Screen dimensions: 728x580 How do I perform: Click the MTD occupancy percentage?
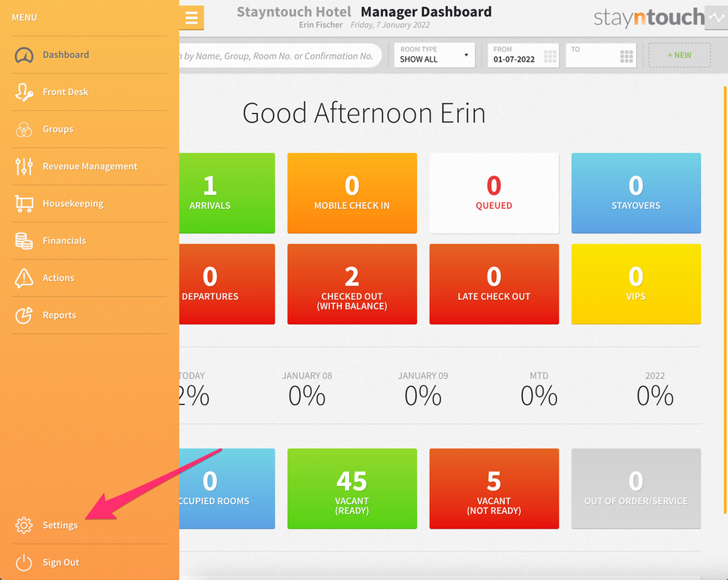[x=539, y=396]
